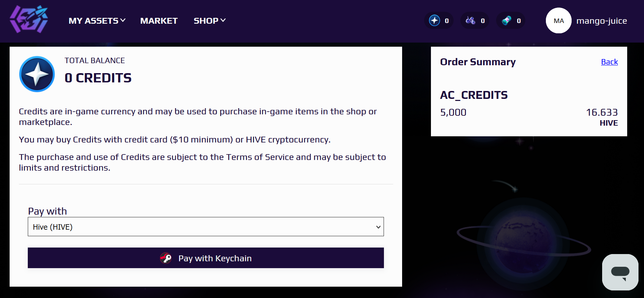Click the ticket counter value

(519, 21)
